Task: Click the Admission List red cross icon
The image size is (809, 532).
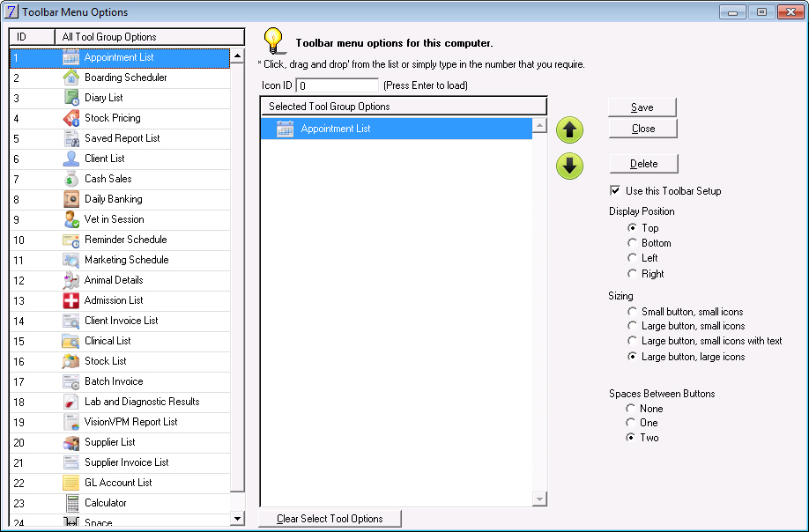Action: [71, 300]
